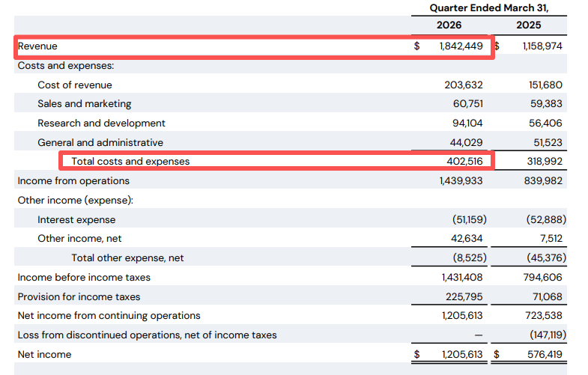This screenshot has width=588, height=375.
Task: Select Total other expense, net label
Action: [x=127, y=258]
